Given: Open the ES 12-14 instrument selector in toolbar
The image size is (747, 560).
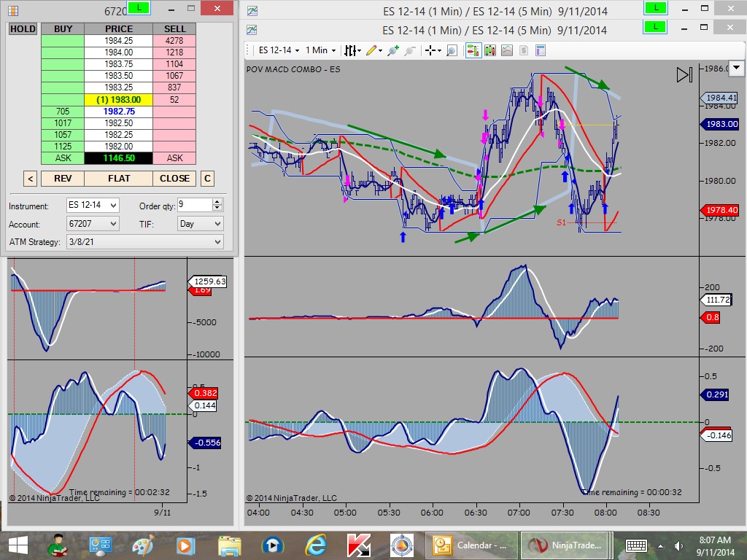Looking at the screenshot, I should (x=279, y=50).
